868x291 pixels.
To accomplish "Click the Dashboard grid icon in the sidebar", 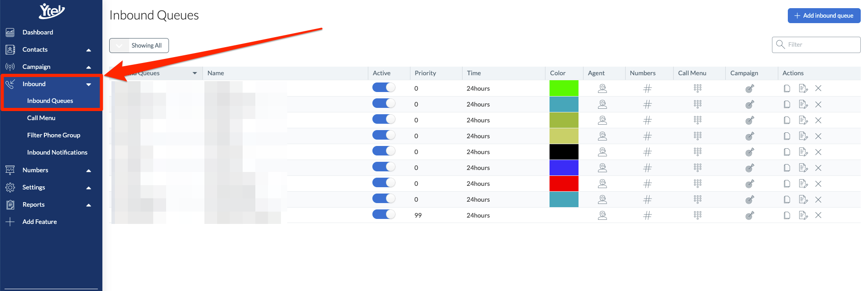I will pyautogui.click(x=10, y=32).
